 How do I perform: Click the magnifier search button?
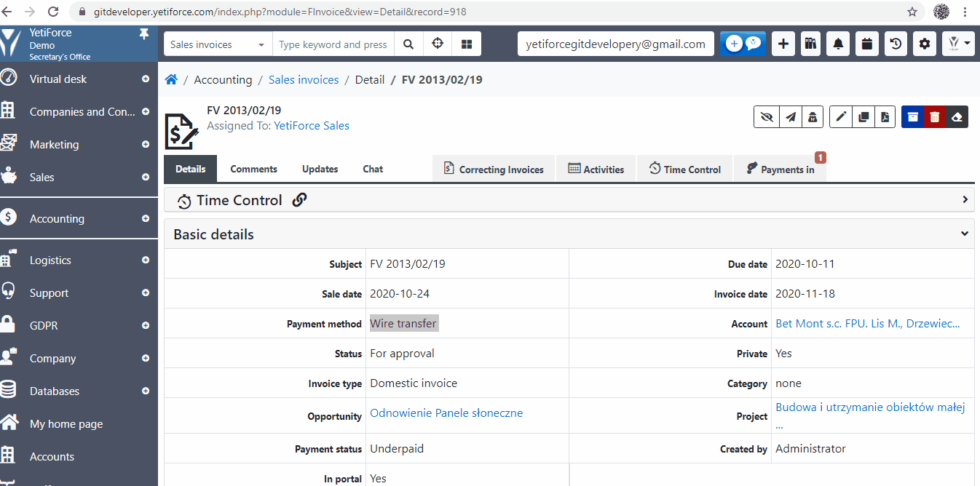pyautogui.click(x=408, y=44)
